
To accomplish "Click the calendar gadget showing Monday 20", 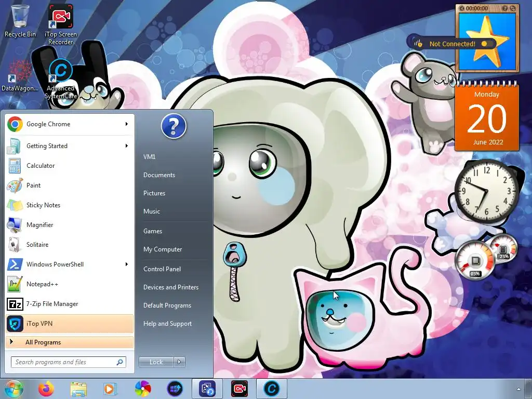I will click(x=487, y=116).
